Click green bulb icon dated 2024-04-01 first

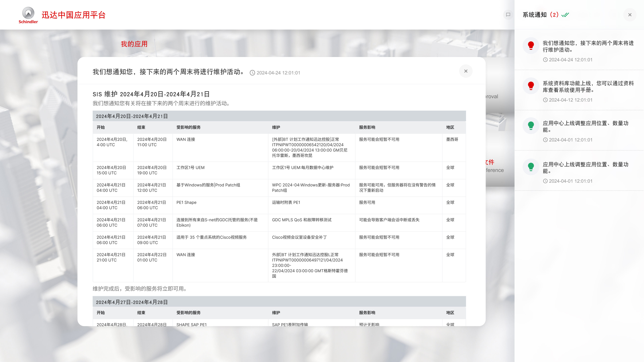[x=531, y=126]
